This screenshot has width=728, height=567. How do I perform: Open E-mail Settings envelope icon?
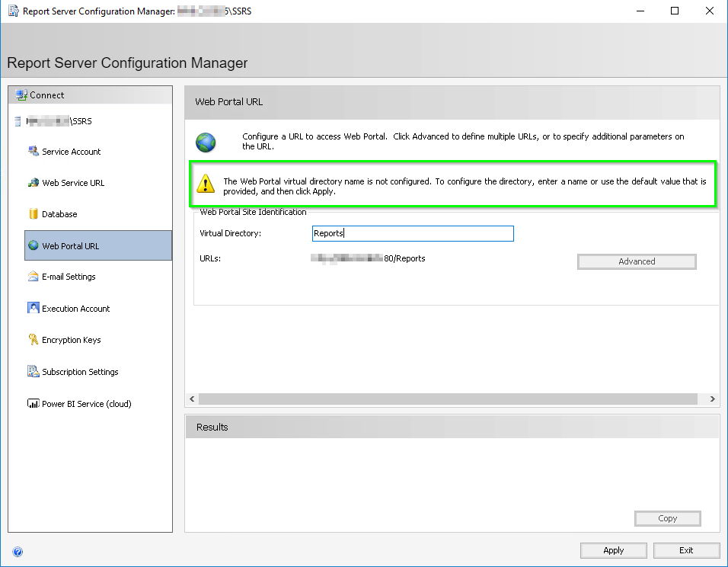tap(34, 277)
